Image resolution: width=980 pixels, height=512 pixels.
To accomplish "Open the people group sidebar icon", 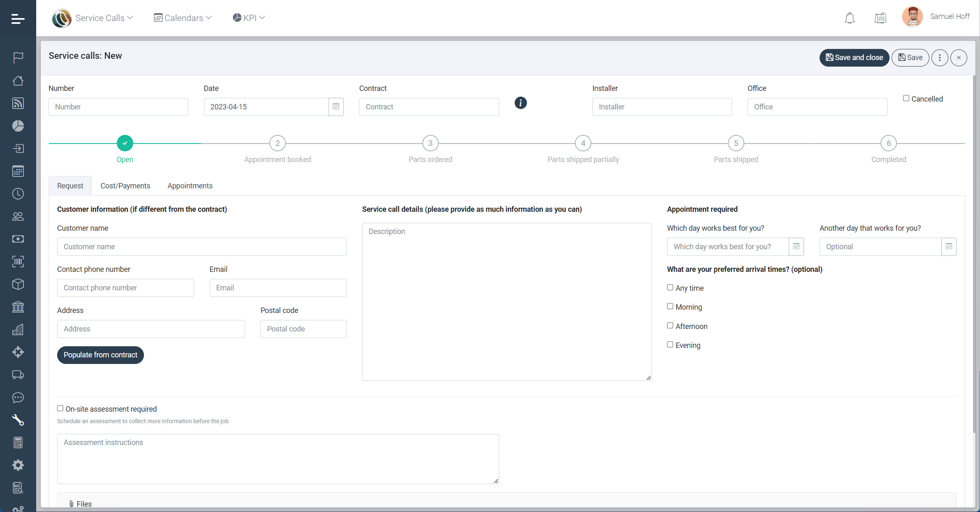I will pyautogui.click(x=18, y=216).
